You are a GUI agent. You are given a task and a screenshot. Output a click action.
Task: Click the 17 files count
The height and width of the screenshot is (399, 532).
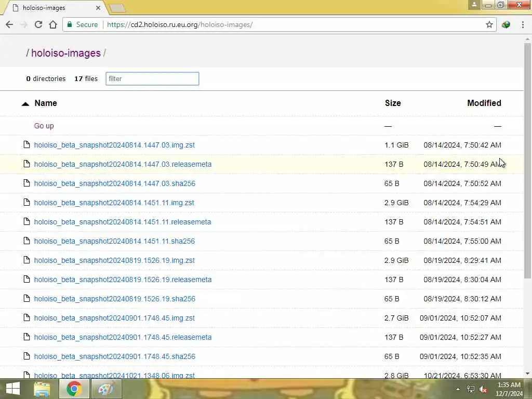pyautogui.click(x=86, y=79)
